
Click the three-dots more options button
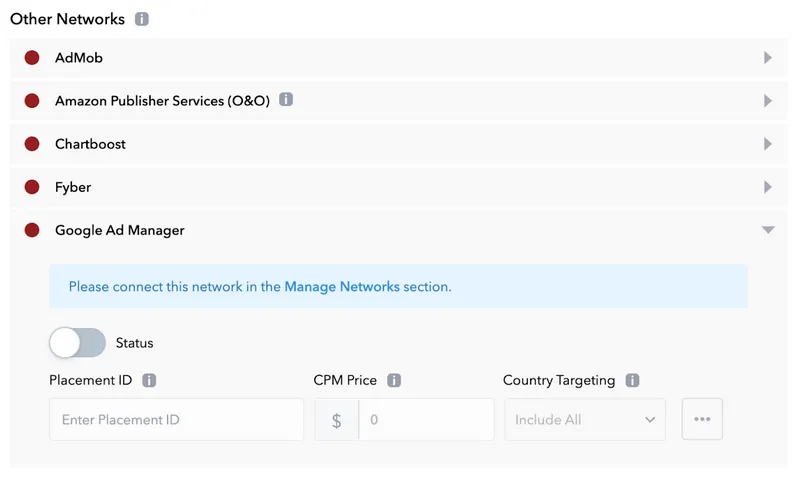coord(702,419)
